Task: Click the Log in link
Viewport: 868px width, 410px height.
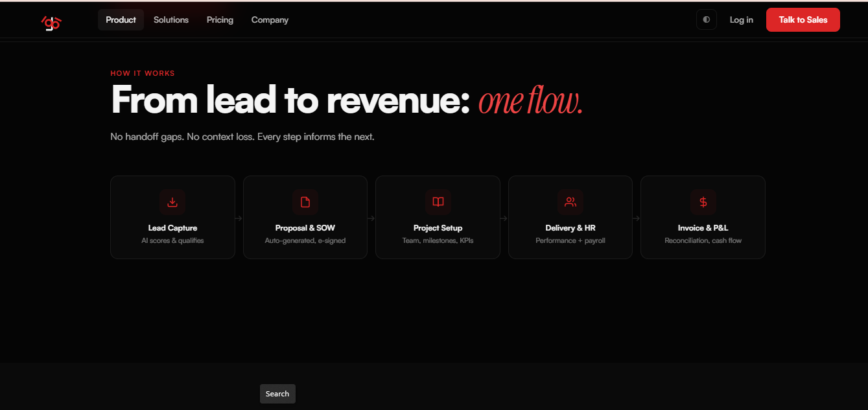Action: [741, 20]
